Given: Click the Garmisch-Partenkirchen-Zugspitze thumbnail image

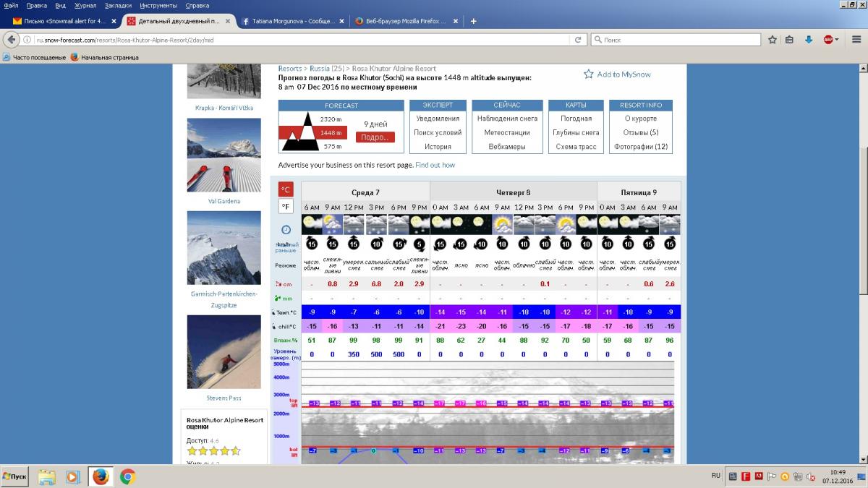Looking at the screenshot, I should (x=224, y=248).
